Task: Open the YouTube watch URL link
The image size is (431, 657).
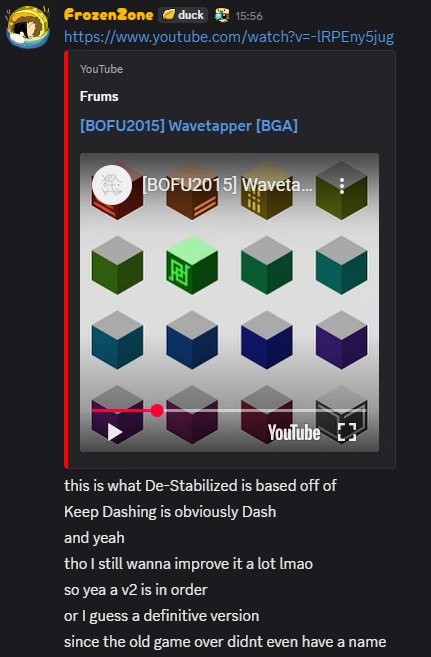Action: click(x=229, y=37)
